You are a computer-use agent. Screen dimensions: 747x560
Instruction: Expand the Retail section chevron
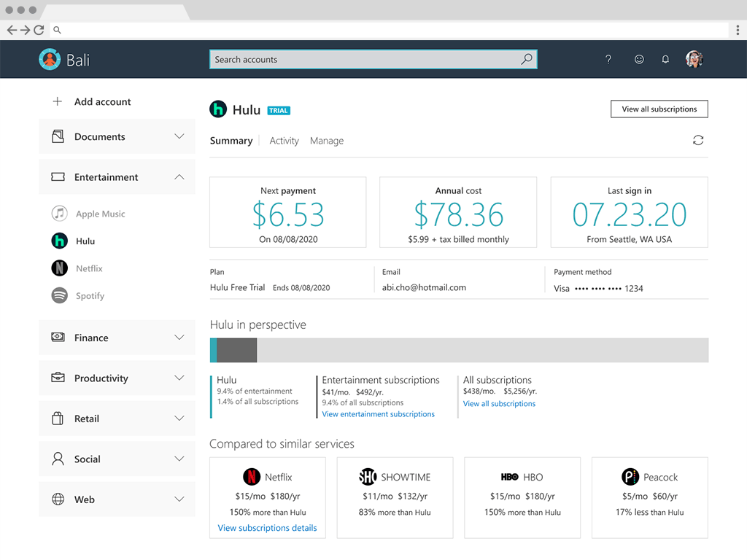click(179, 419)
